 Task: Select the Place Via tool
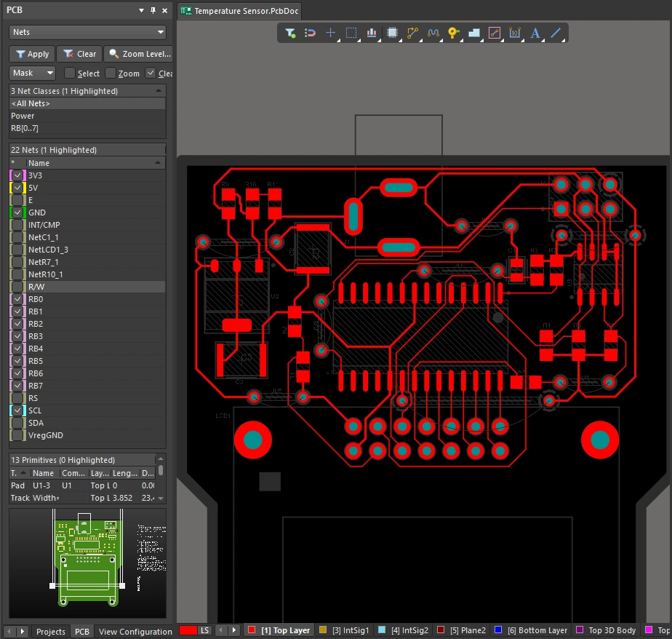[454, 33]
